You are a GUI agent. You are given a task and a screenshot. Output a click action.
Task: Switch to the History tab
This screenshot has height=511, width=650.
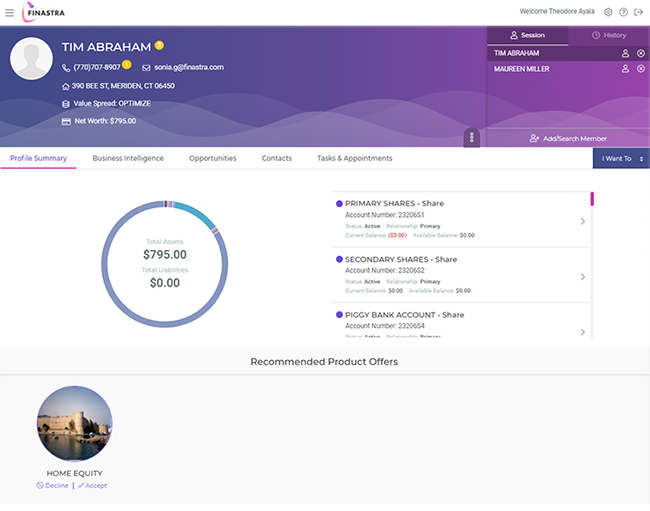pos(609,35)
